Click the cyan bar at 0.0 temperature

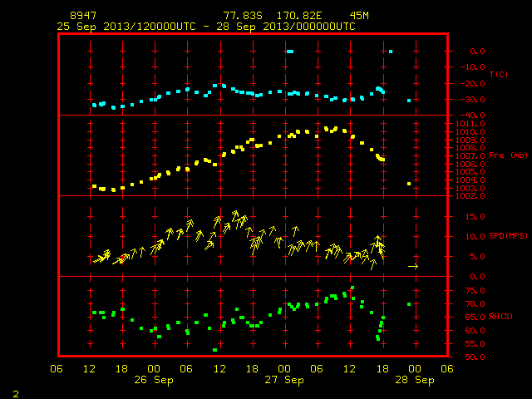pos(290,52)
